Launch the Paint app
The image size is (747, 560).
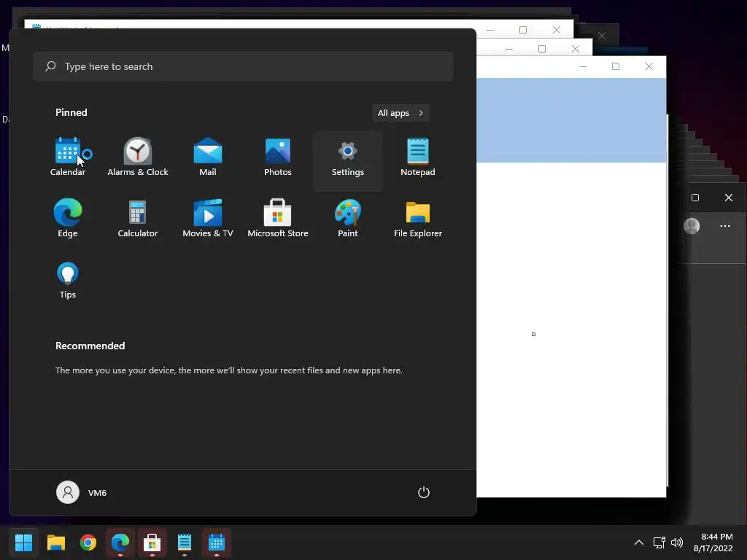click(x=348, y=219)
